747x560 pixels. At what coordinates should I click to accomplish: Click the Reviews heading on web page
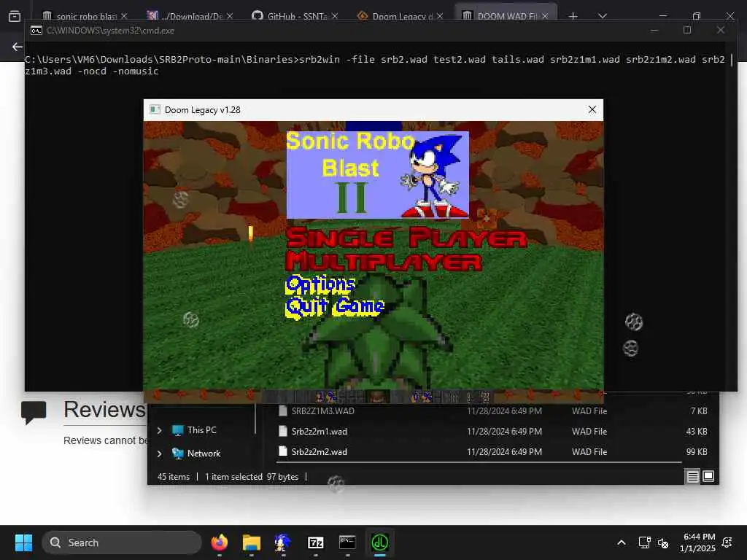click(104, 410)
